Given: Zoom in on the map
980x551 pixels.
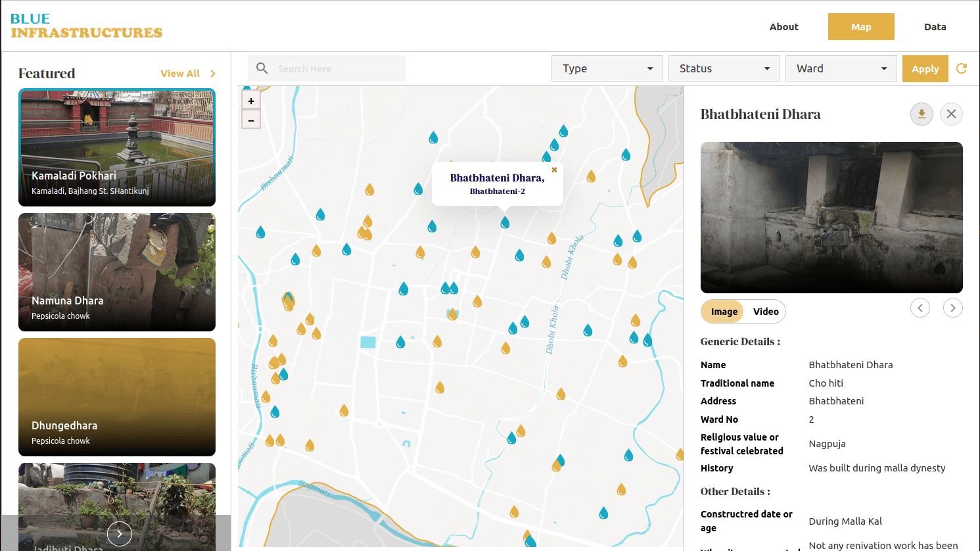Looking at the screenshot, I should (x=251, y=101).
